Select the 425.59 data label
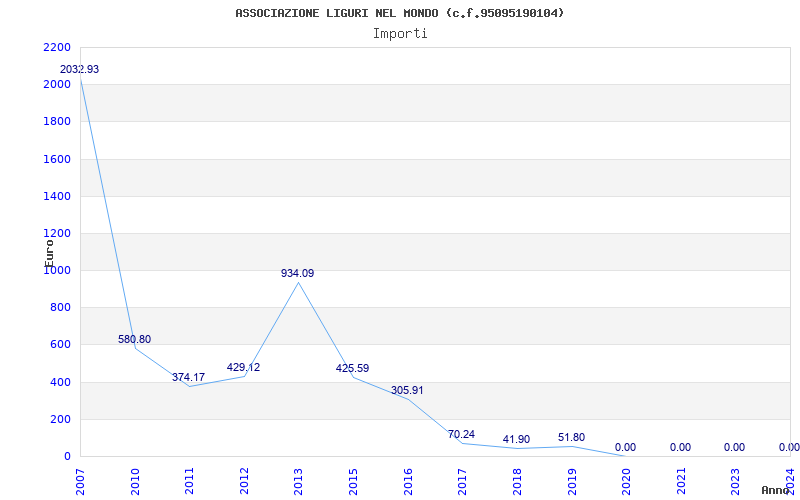 353,368
